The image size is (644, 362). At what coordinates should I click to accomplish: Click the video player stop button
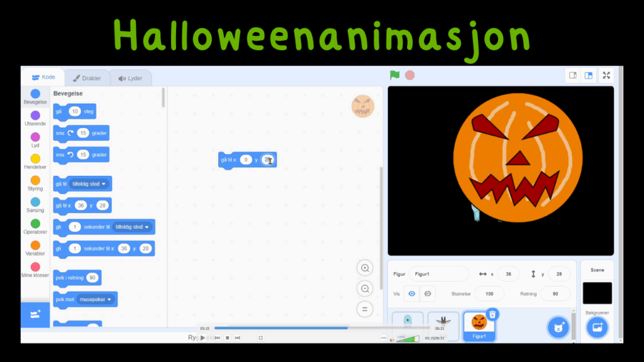click(x=227, y=337)
